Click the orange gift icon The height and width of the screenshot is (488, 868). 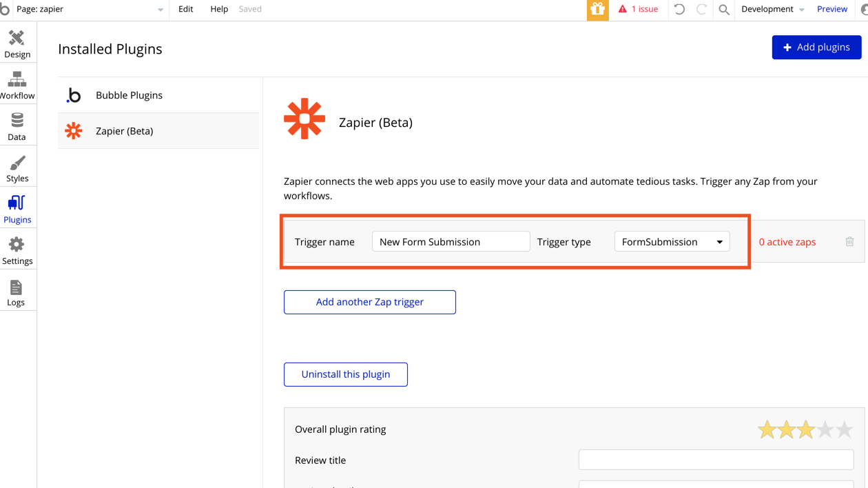597,10
